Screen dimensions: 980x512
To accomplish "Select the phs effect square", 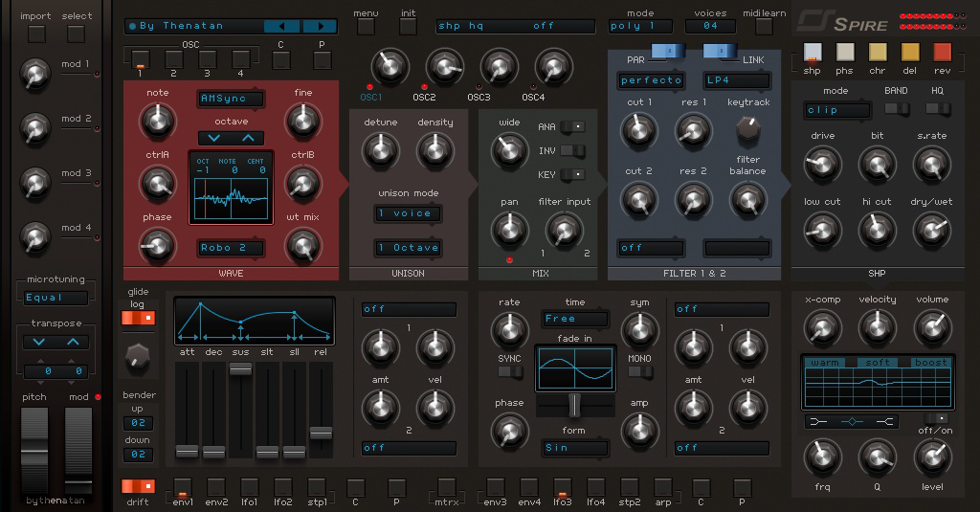I will click(x=844, y=53).
